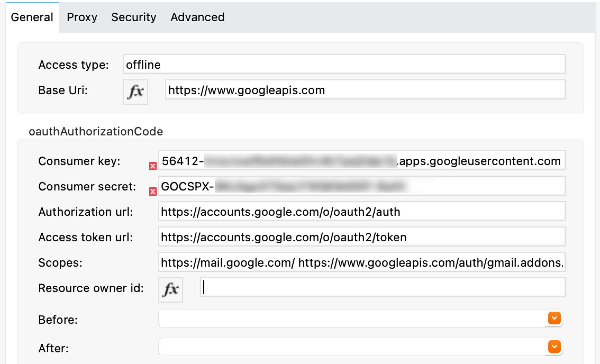Click the red X icon next to Consumer key
This screenshot has height=364, width=600.
pos(153,166)
